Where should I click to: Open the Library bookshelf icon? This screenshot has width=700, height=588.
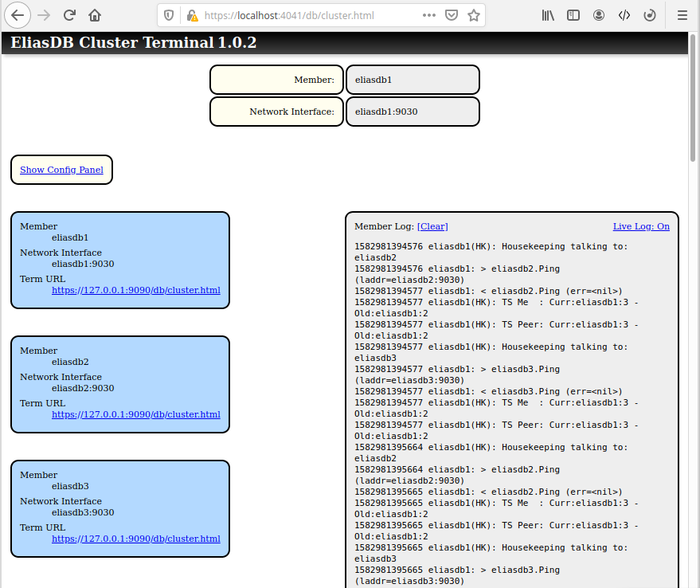tap(548, 15)
